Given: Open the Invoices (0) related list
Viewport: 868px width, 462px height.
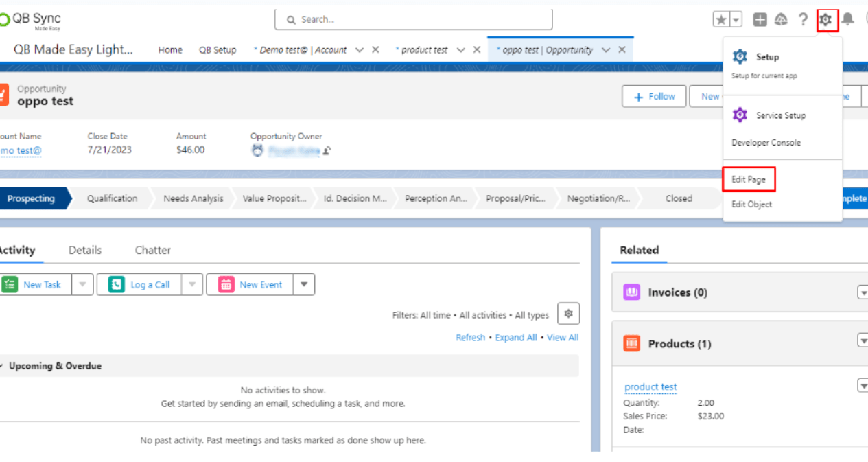Looking at the screenshot, I should coord(678,292).
